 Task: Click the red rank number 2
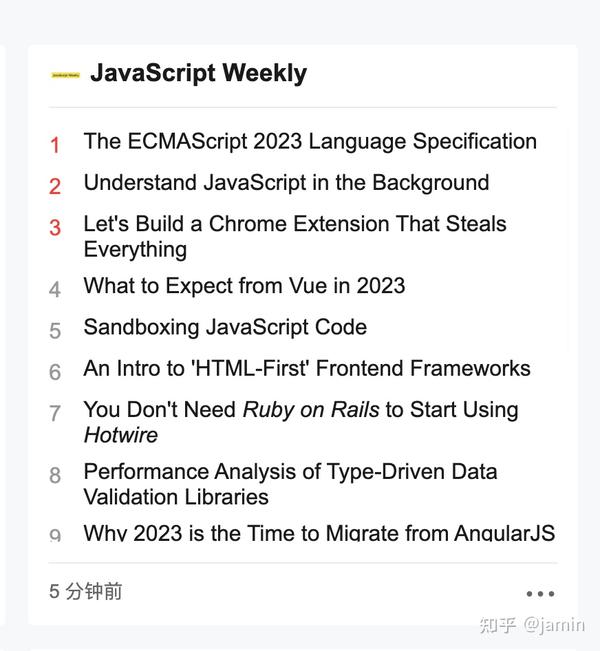click(x=55, y=186)
